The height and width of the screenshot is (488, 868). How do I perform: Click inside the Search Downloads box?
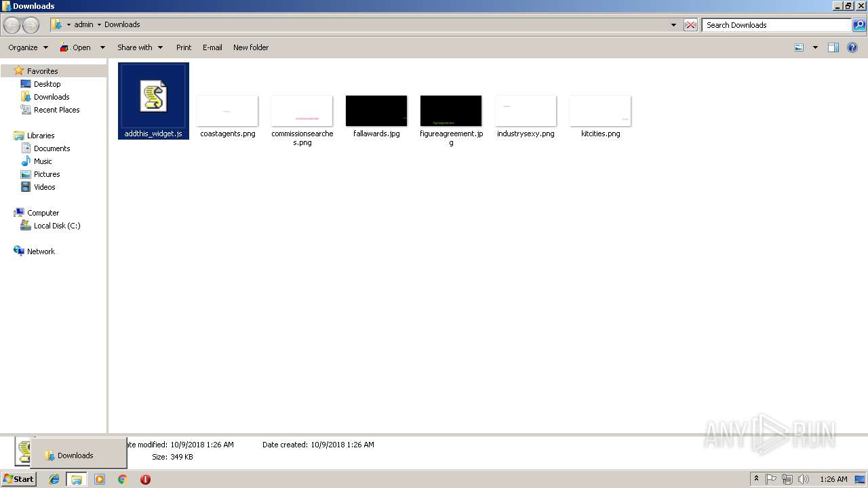(776, 25)
